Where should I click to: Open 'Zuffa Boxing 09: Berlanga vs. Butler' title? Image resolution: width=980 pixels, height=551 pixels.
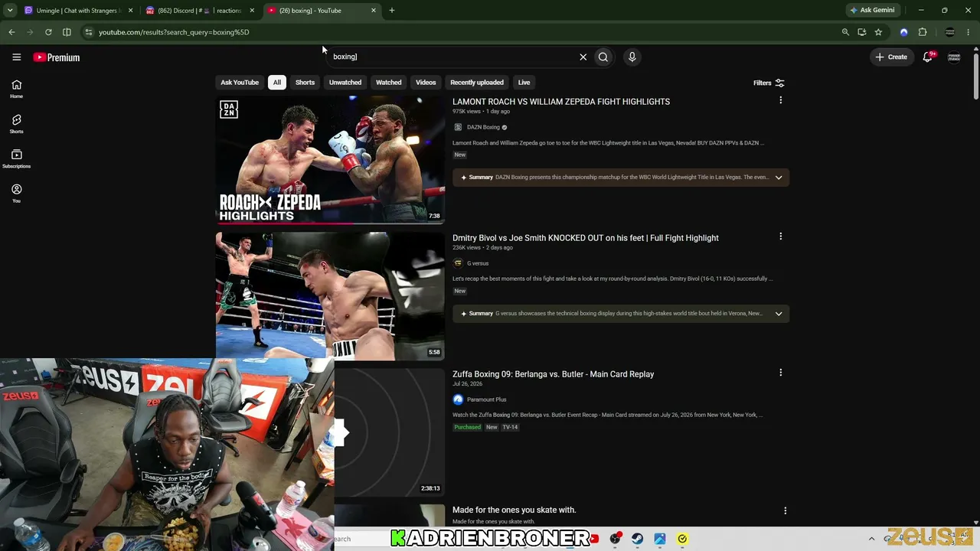tap(553, 374)
